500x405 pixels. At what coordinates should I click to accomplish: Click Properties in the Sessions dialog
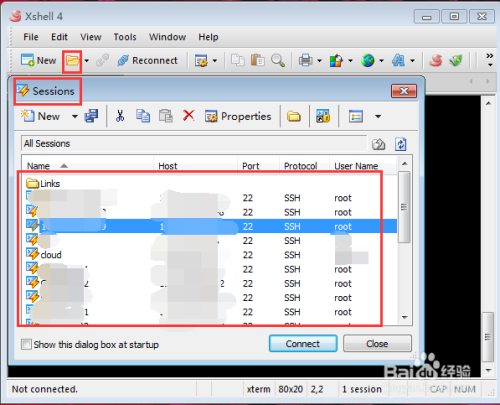[238, 116]
